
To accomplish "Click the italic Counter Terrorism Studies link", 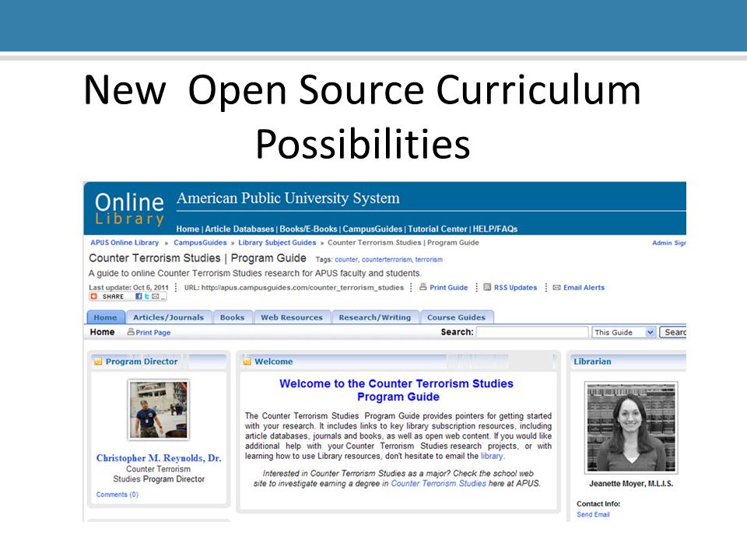I will tap(438, 483).
